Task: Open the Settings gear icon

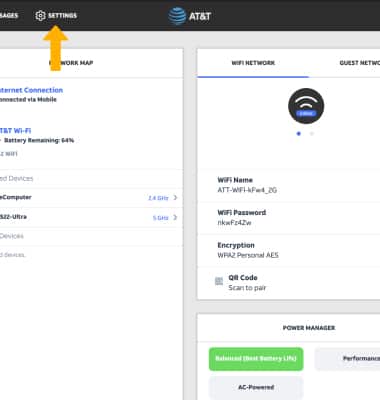Action: point(40,16)
